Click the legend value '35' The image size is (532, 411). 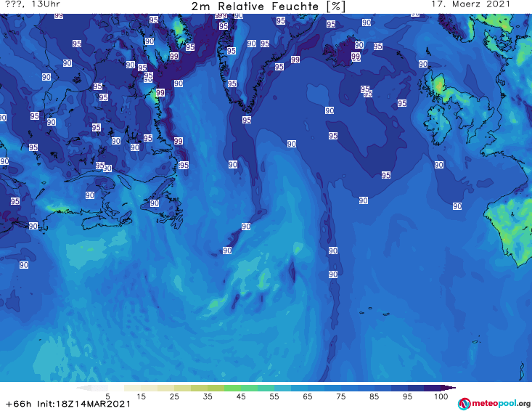pyautogui.click(x=208, y=396)
